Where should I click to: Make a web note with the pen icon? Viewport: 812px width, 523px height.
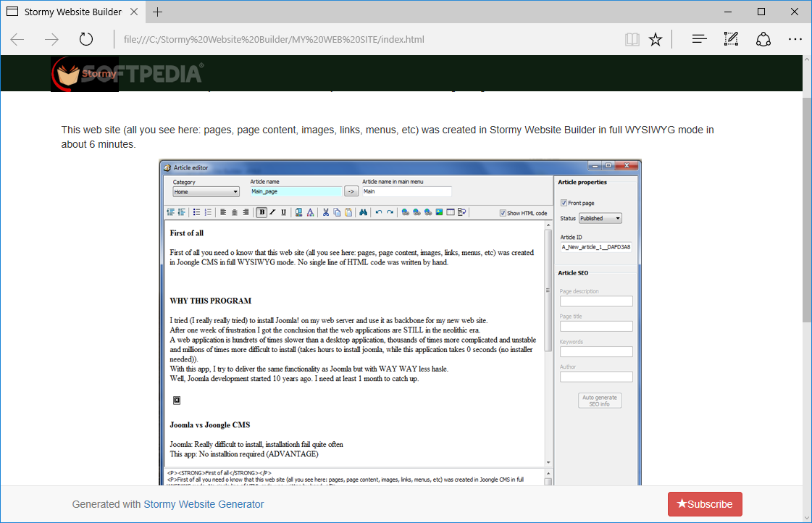[731, 39]
